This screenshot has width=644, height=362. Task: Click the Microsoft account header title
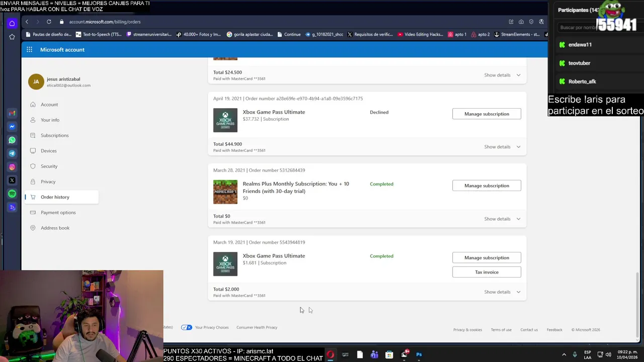pos(62,49)
